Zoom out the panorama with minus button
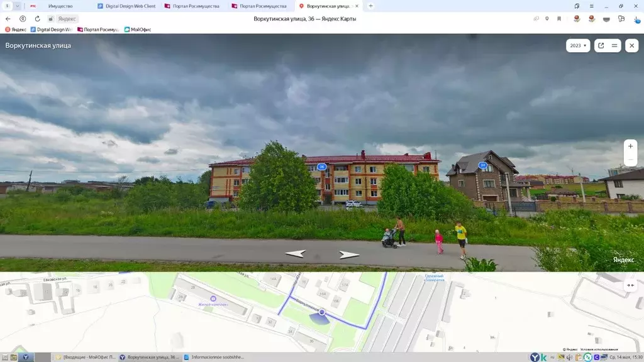This screenshot has height=362, width=644. pos(630,160)
